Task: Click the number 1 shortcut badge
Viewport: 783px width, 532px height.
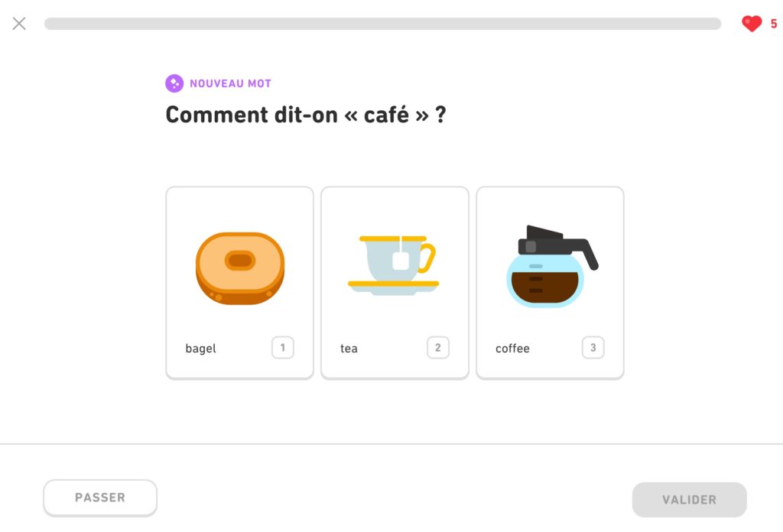Action: coord(282,347)
